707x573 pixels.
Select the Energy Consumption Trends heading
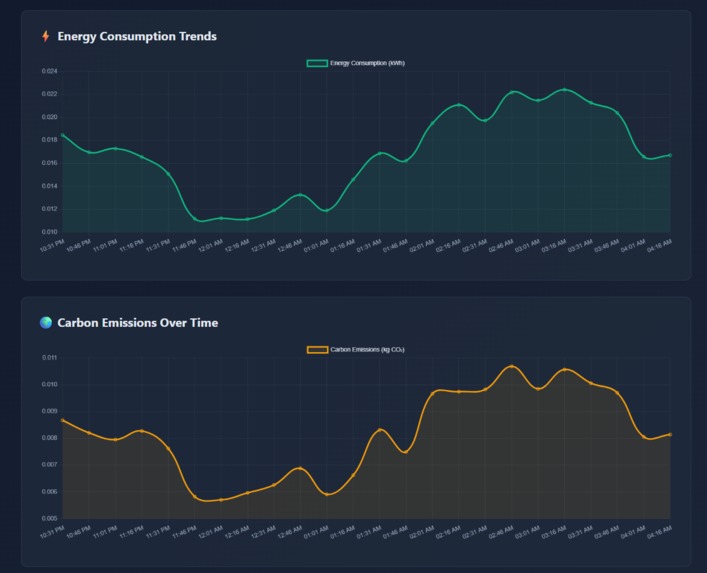click(x=137, y=36)
